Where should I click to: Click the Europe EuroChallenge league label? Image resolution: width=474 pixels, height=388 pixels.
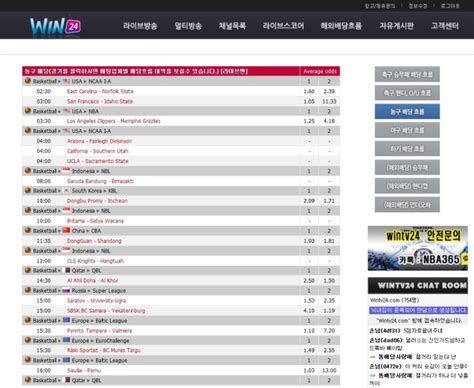pyautogui.click(x=100, y=341)
